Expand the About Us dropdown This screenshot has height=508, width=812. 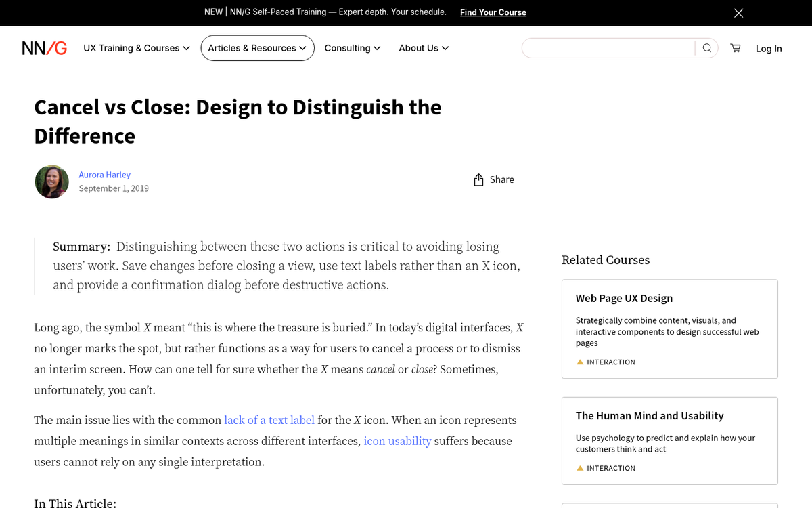pyautogui.click(x=423, y=47)
